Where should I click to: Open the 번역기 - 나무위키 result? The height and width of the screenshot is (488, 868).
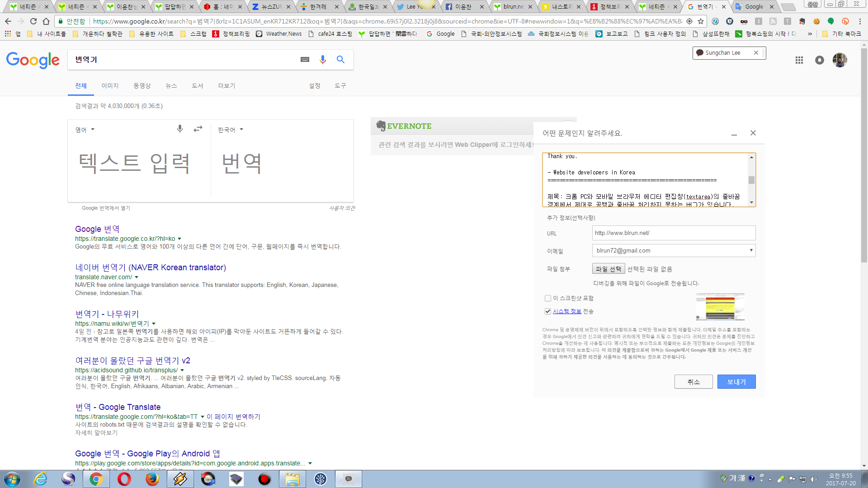[x=107, y=314]
